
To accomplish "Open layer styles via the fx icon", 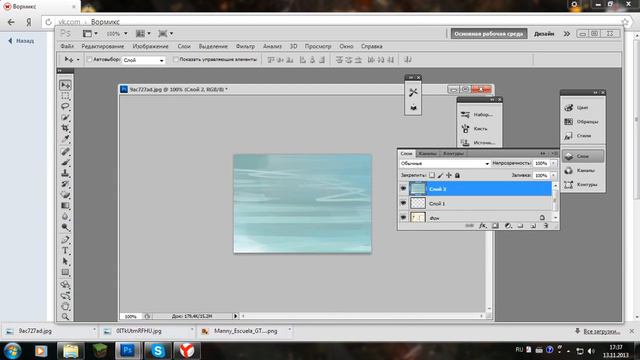I will pyautogui.click(x=482, y=225).
